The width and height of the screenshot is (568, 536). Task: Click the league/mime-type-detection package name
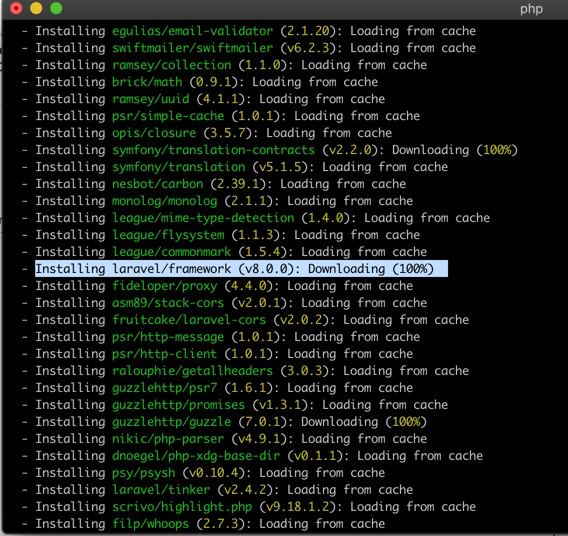pos(203,218)
